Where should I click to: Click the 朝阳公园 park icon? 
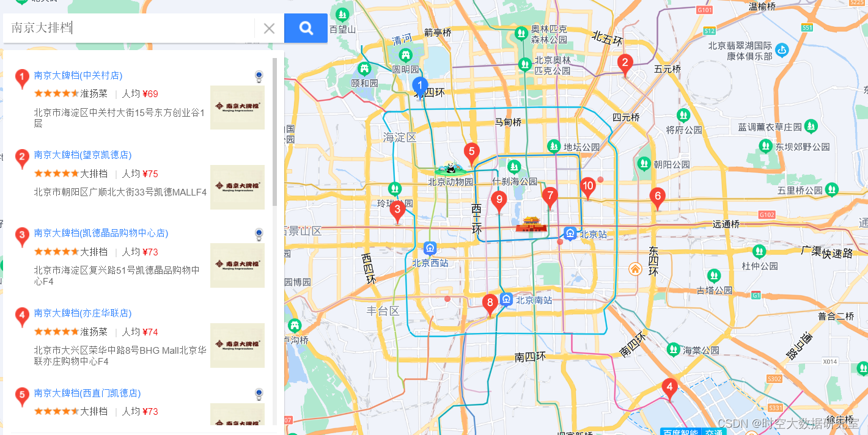click(644, 164)
